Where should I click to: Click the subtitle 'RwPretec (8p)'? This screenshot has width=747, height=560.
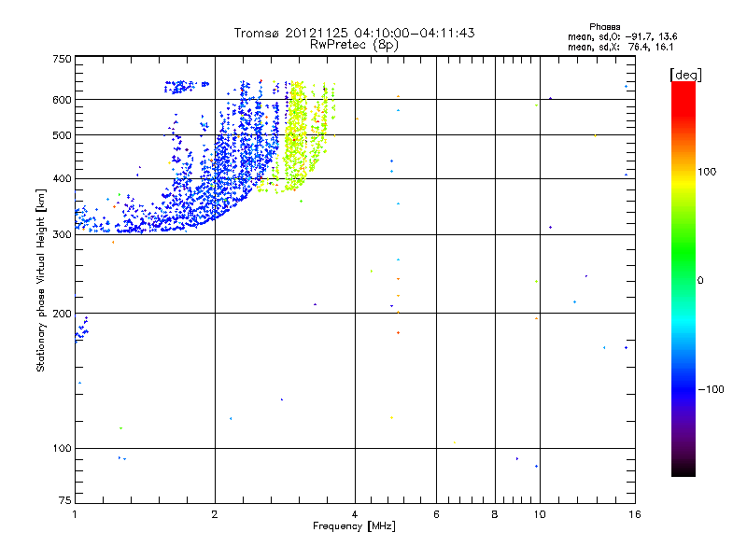click(x=354, y=45)
